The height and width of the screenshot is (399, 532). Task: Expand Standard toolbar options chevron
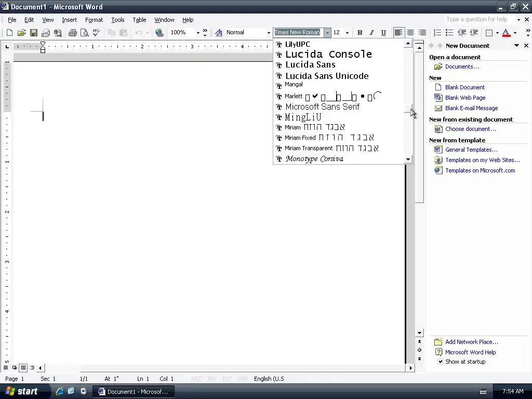coord(205,33)
